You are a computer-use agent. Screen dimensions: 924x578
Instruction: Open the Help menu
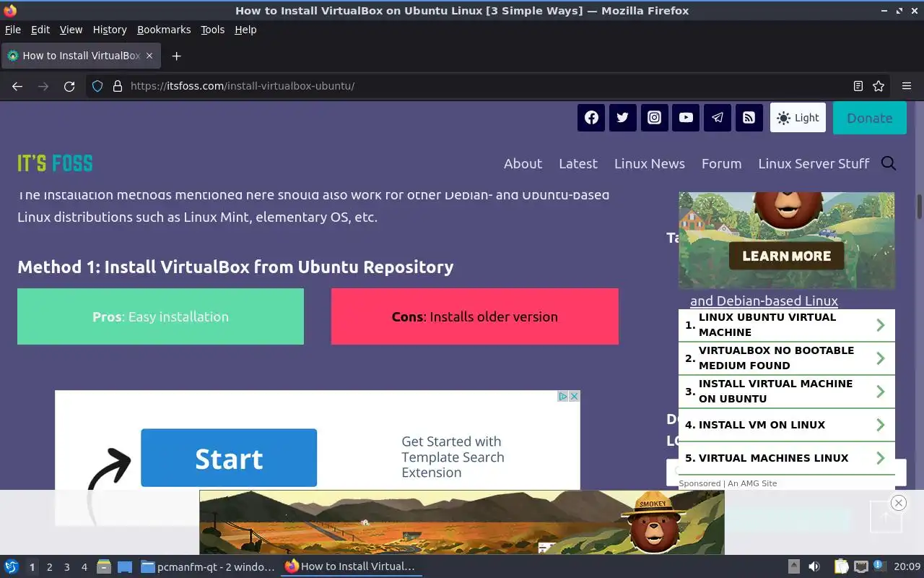tap(245, 30)
